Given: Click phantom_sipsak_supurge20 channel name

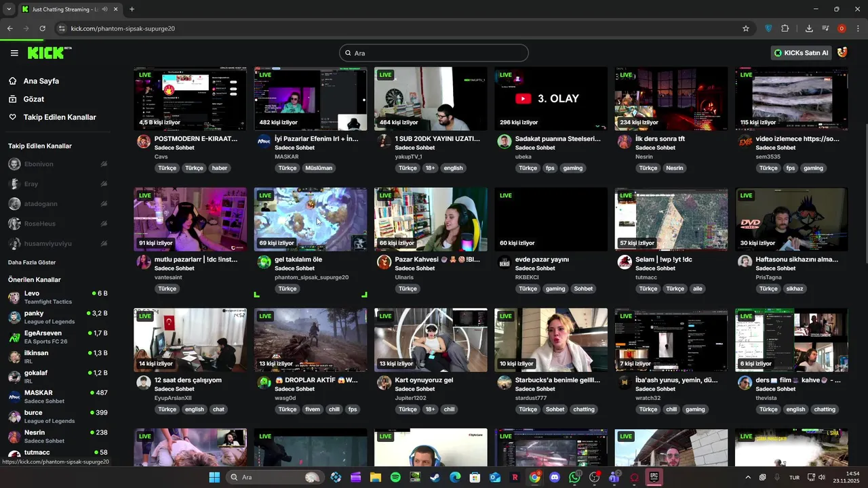Looking at the screenshot, I should (311, 277).
